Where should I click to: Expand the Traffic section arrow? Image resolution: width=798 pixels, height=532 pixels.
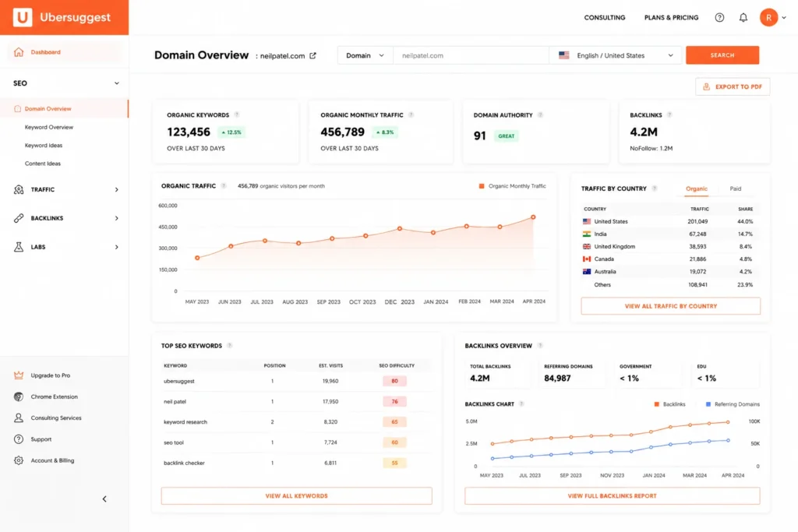117,190
